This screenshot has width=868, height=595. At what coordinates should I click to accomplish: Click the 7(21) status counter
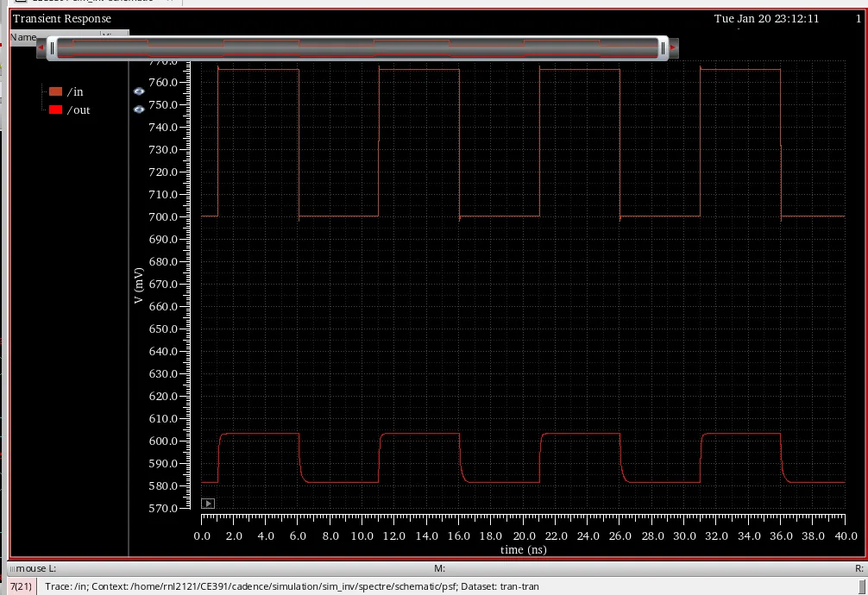click(x=21, y=586)
